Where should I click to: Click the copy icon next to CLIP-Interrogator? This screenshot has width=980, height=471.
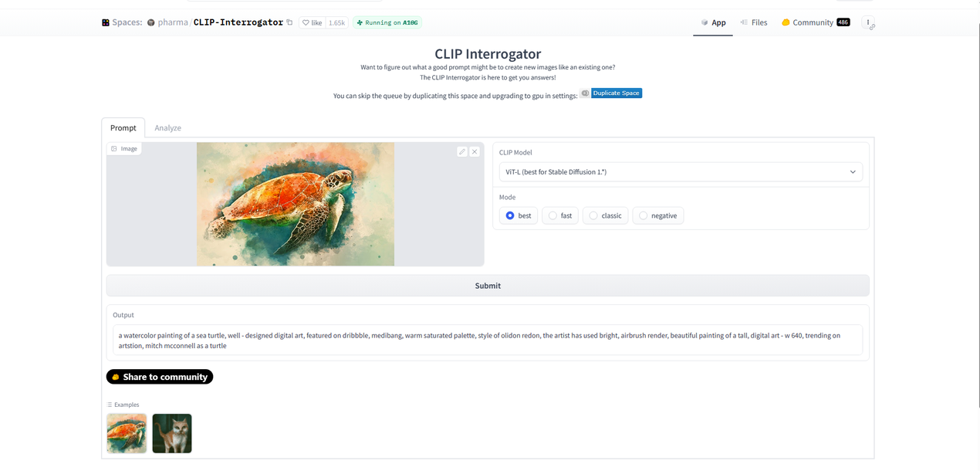290,22
